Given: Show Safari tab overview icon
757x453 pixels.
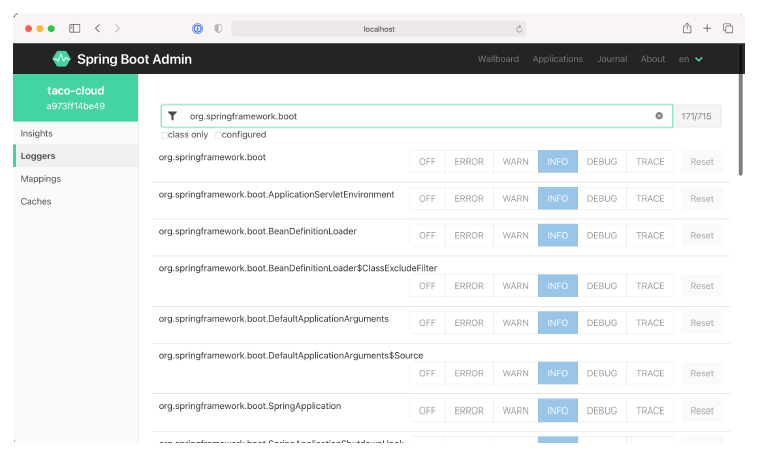Looking at the screenshot, I should (x=728, y=29).
